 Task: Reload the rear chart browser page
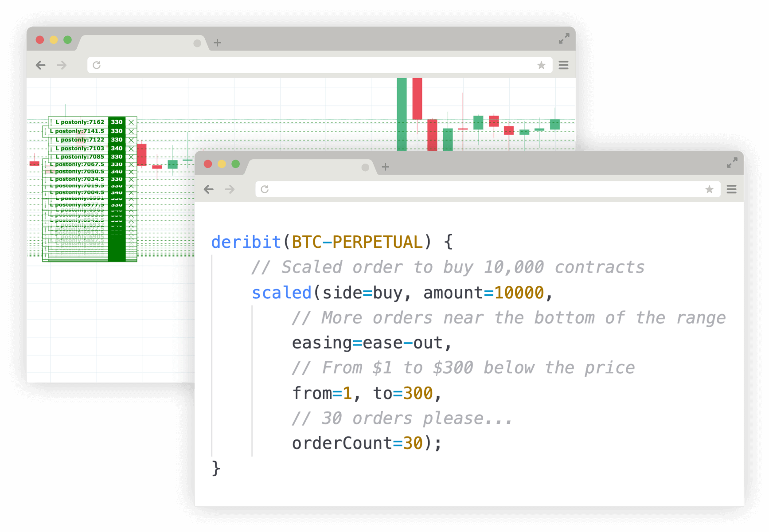tap(97, 65)
